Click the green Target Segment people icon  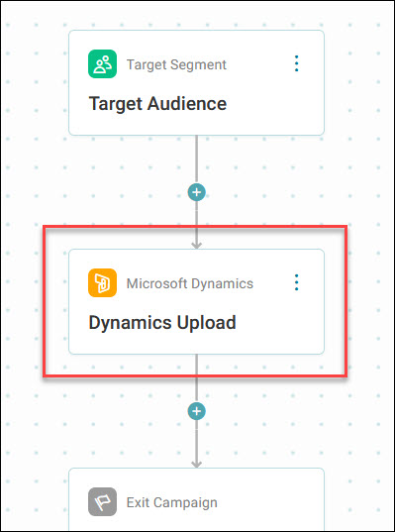point(102,64)
